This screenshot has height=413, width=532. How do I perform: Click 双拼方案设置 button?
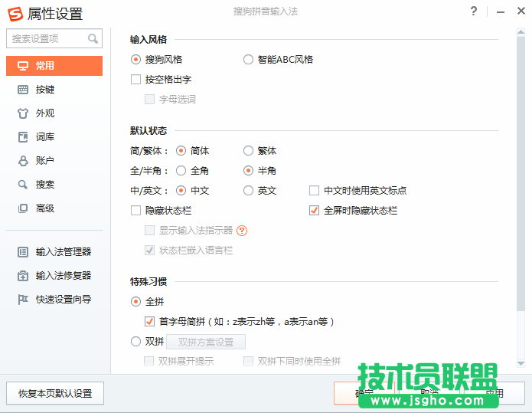206,342
